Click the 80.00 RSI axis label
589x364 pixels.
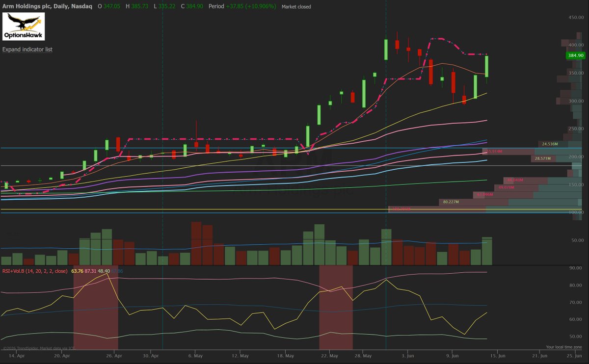click(x=576, y=285)
